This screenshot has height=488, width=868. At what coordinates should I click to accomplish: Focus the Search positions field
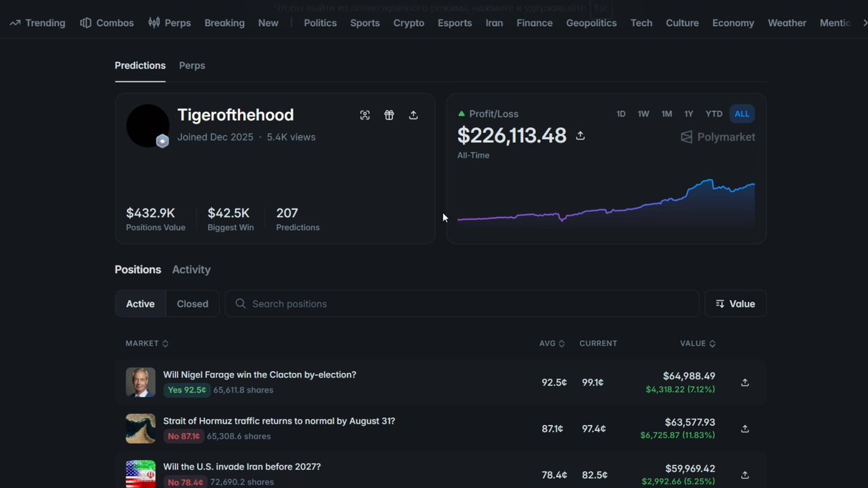click(x=462, y=304)
